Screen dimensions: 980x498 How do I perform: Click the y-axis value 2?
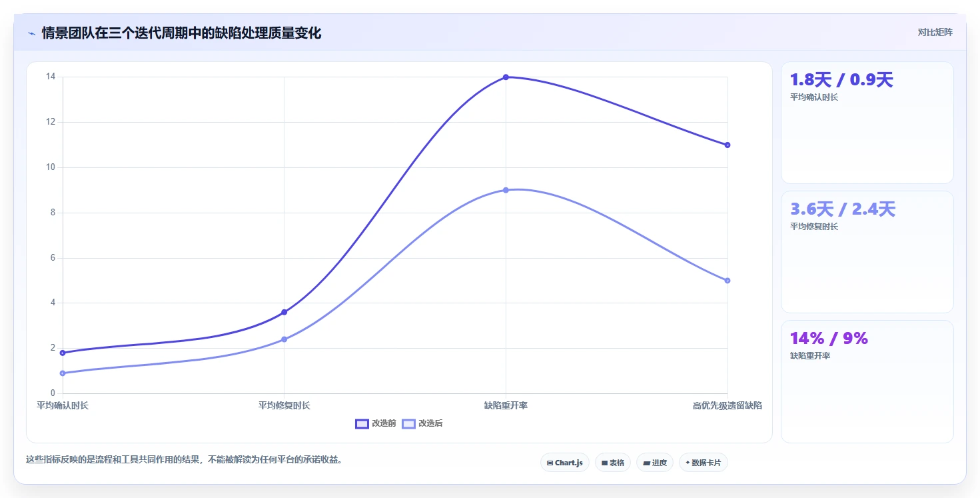click(x=53, y=348)
